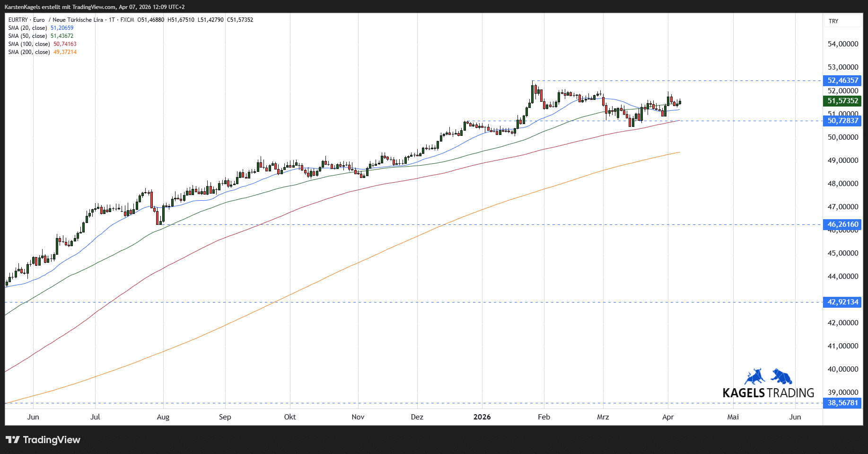
Task: Toggle the SMA (20, close) legend entry
Action: (x=28, y=28)
